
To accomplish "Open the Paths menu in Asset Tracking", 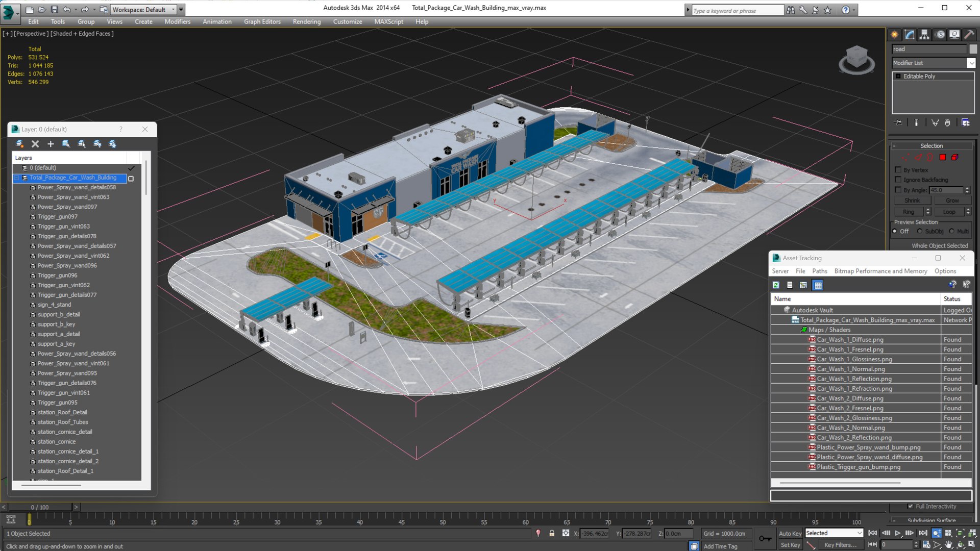I will pos(819,271).
